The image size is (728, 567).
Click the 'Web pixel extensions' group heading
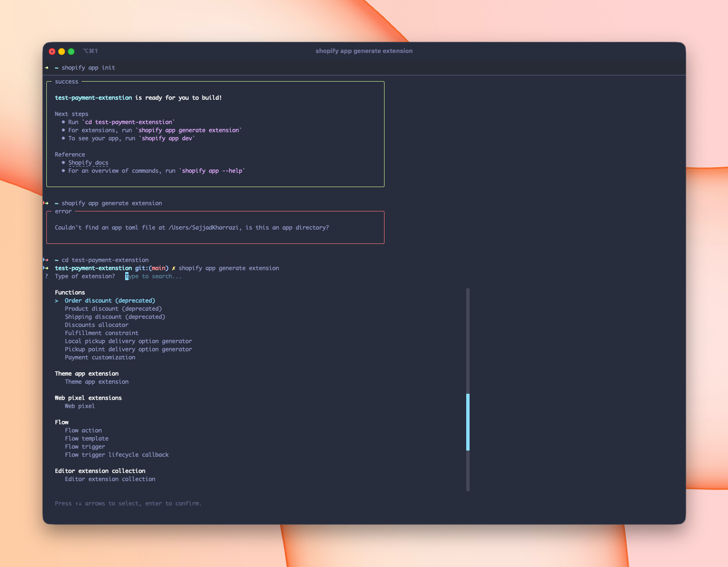88,398
